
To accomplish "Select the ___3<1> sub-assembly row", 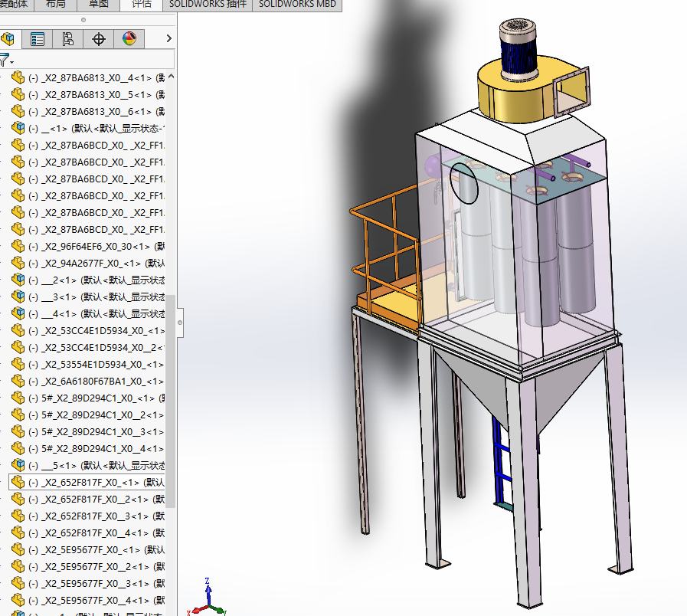I will [x=87, y=297].
